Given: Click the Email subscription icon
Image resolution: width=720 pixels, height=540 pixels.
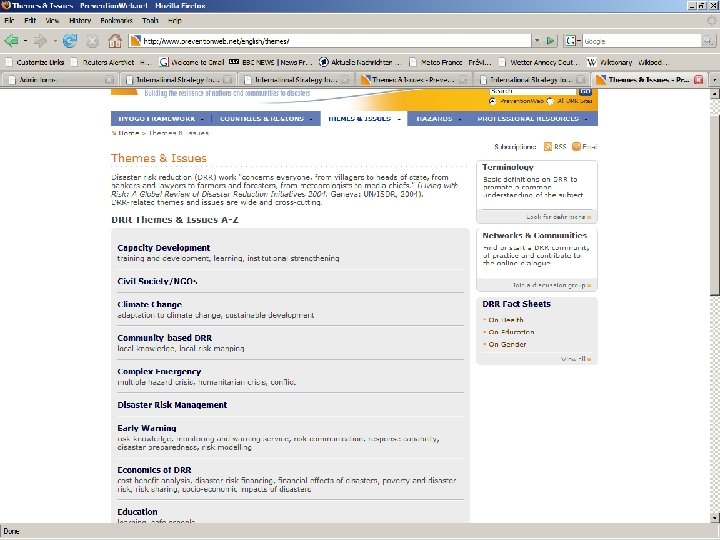Looking at the screenshot, I should [576, 146].
